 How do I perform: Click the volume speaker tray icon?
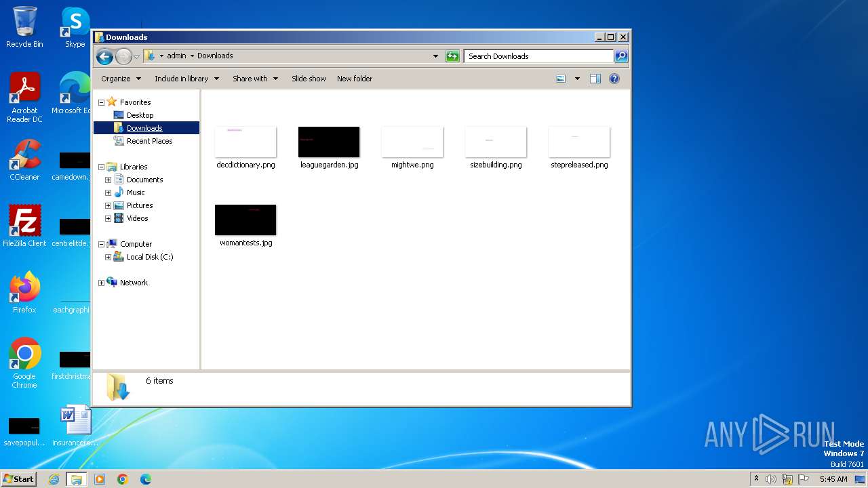771,479
